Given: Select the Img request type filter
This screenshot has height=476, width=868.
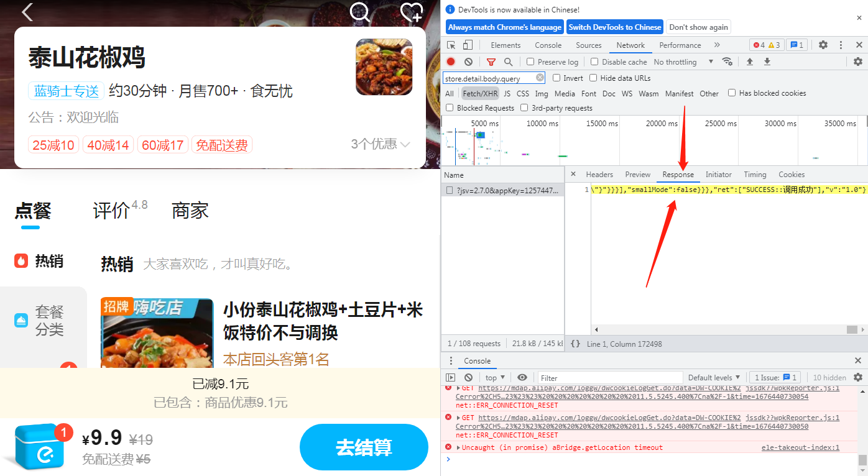Looking at the screenshot, I should click(542, 94).
